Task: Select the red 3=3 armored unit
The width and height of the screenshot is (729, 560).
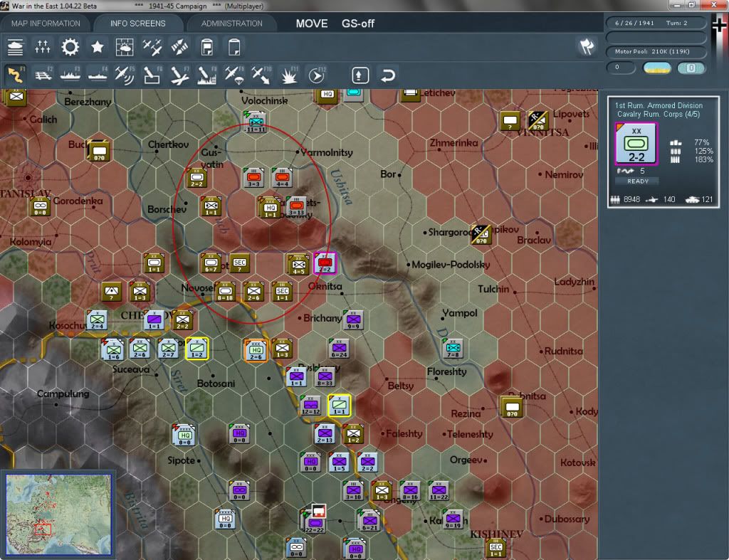Action: tap(253, 178)
